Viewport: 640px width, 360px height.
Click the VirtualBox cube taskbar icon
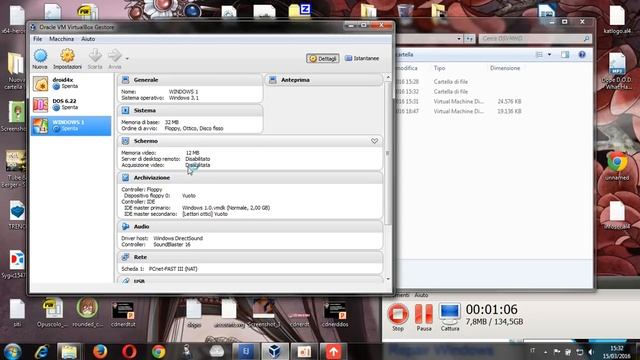(x=274, y=351)
